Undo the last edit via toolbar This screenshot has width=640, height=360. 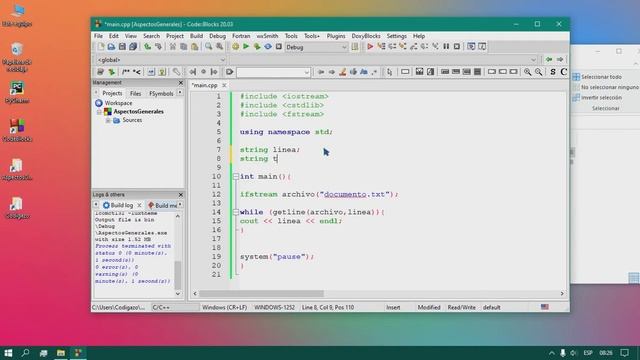(x=147, y=47)
